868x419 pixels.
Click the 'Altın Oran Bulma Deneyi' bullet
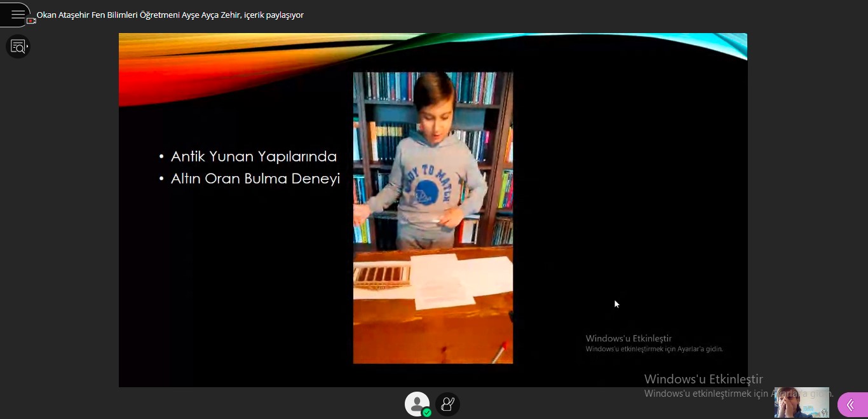(x=255, y=179)
